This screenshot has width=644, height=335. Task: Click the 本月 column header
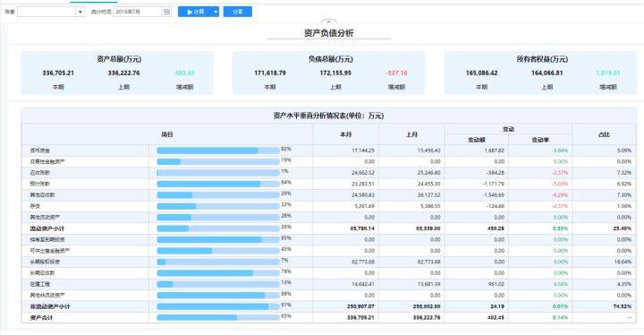tap(346, 134)
